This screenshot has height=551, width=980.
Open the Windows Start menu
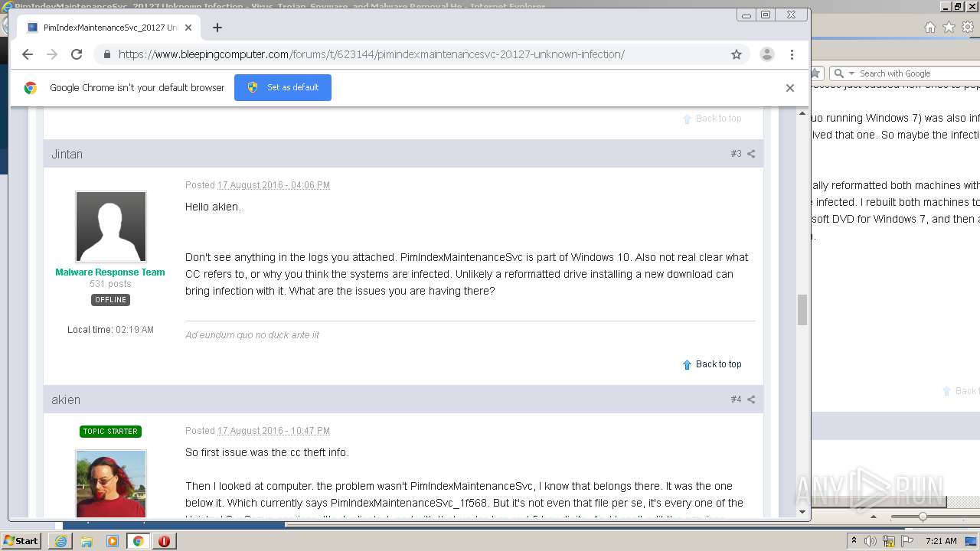(x=21, y=541)
